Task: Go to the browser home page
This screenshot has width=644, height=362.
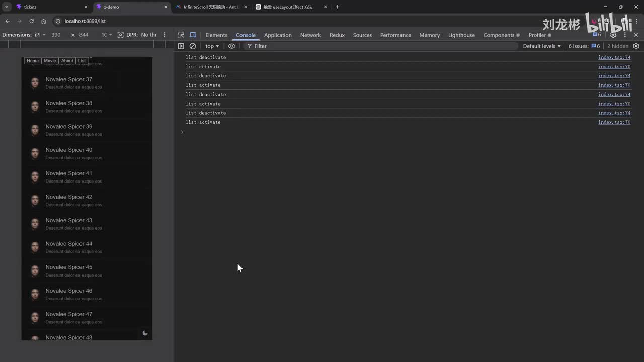Action: click(44, 21)
